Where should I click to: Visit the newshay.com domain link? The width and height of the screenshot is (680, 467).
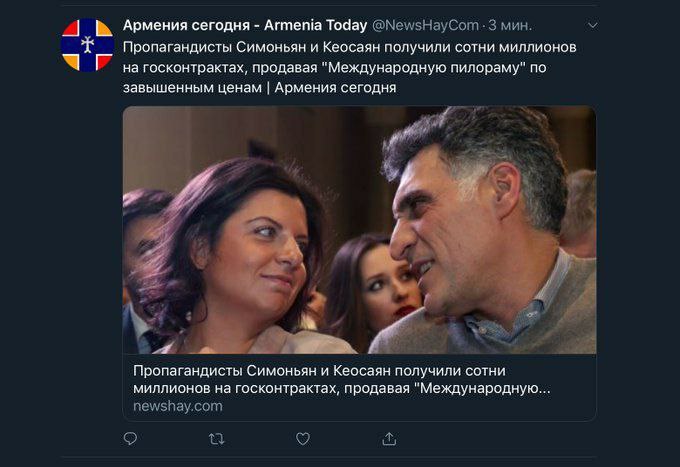178,406
